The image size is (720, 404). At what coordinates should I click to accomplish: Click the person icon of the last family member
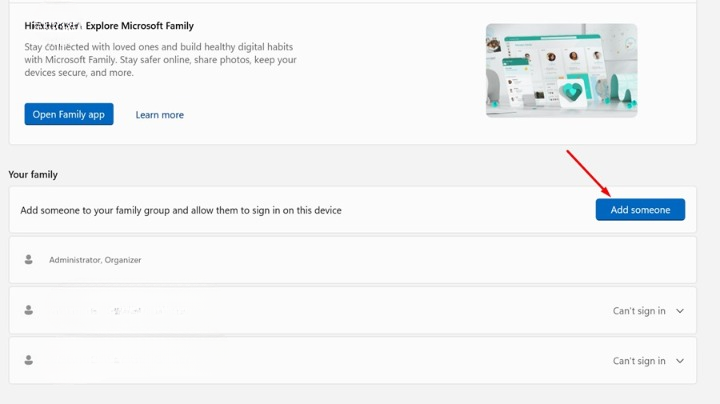(x=28, y=360)
